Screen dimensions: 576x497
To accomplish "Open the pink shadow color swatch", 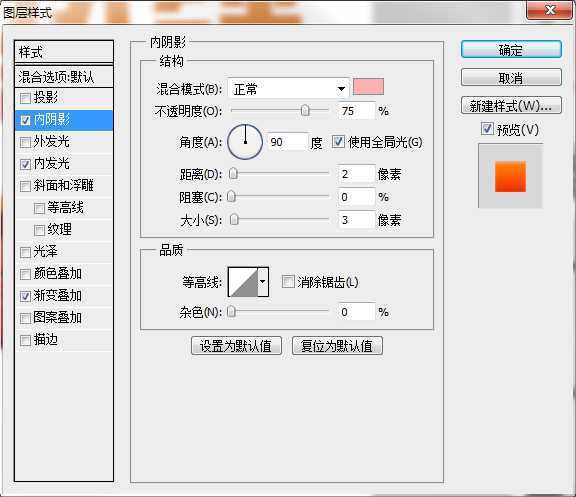I will pos(368,87).
